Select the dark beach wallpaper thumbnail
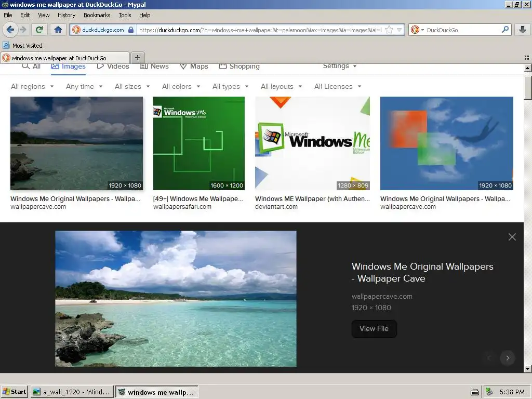 coord(77,143)
